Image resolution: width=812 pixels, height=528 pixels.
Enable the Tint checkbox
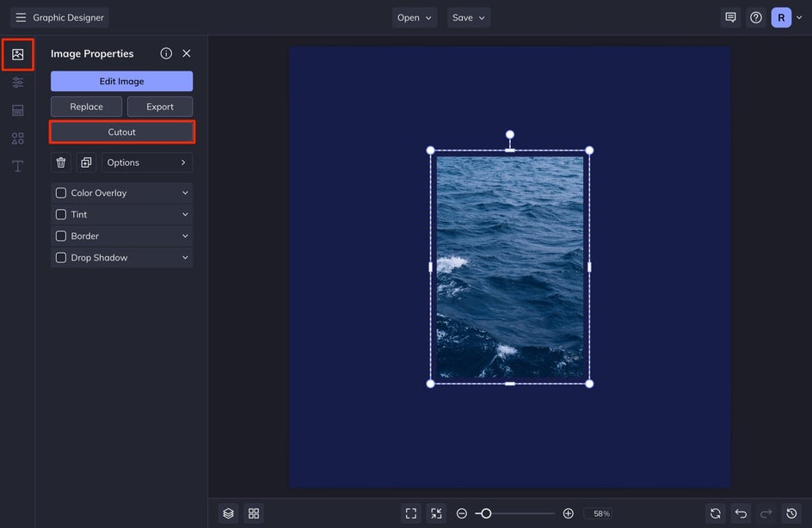(x=61, y=215)
